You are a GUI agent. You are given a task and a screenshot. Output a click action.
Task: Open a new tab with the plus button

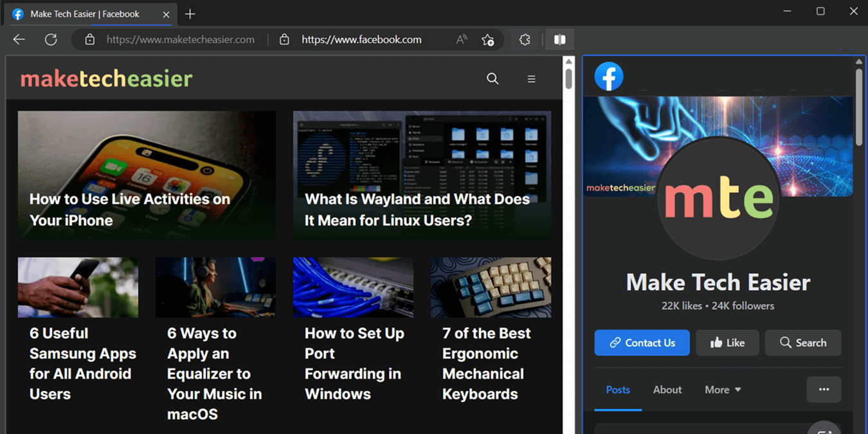(x=190, y=13)
